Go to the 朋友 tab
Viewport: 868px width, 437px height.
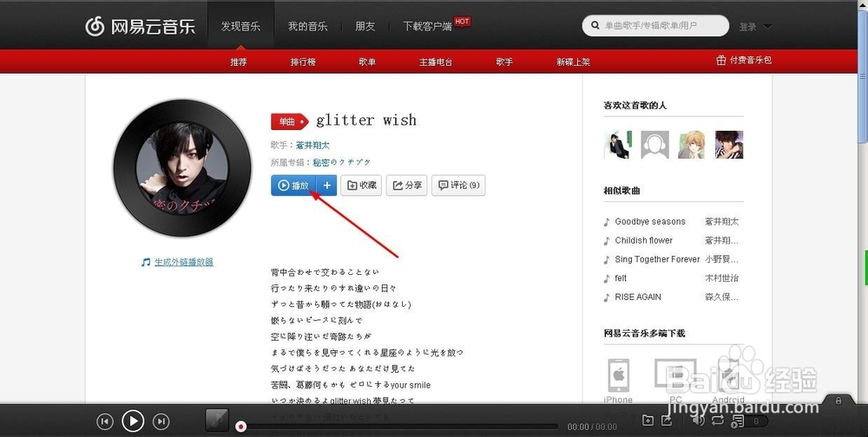[x=365, y=26]
